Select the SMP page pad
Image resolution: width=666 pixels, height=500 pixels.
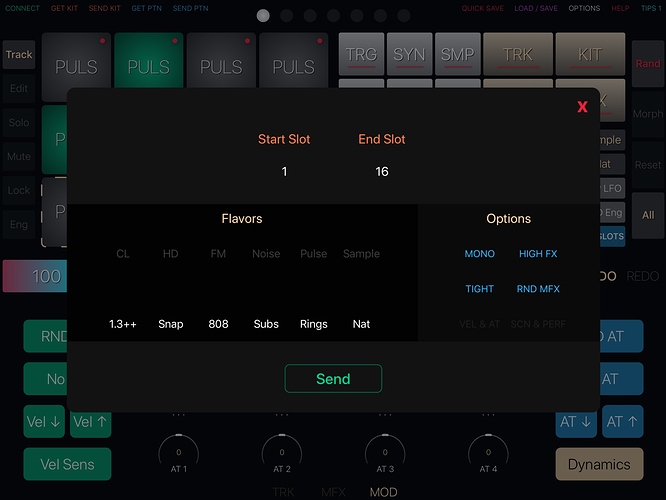(457, 55)
